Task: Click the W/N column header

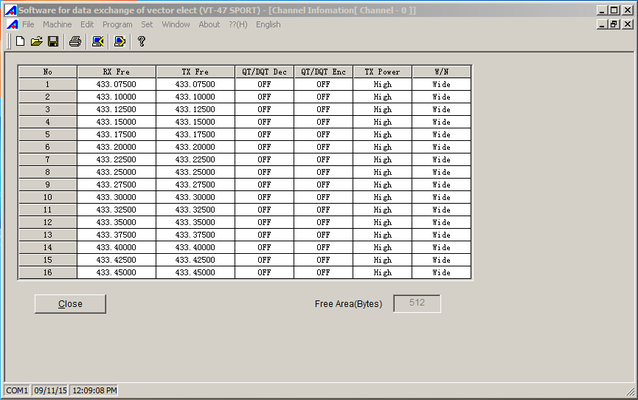Action: coord(441,72)
